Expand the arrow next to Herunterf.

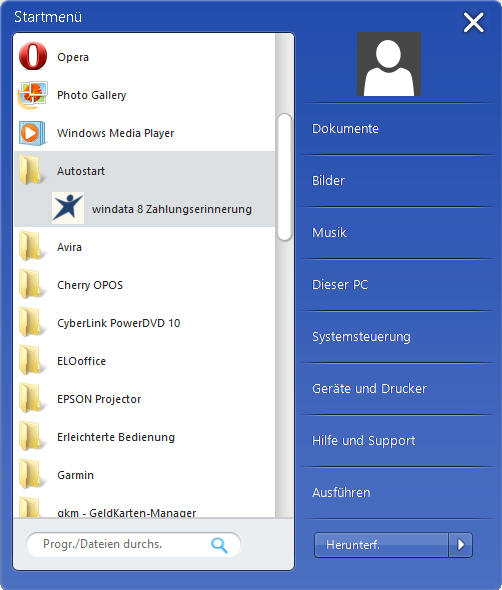pyautogui.click(x=461, y=544)
